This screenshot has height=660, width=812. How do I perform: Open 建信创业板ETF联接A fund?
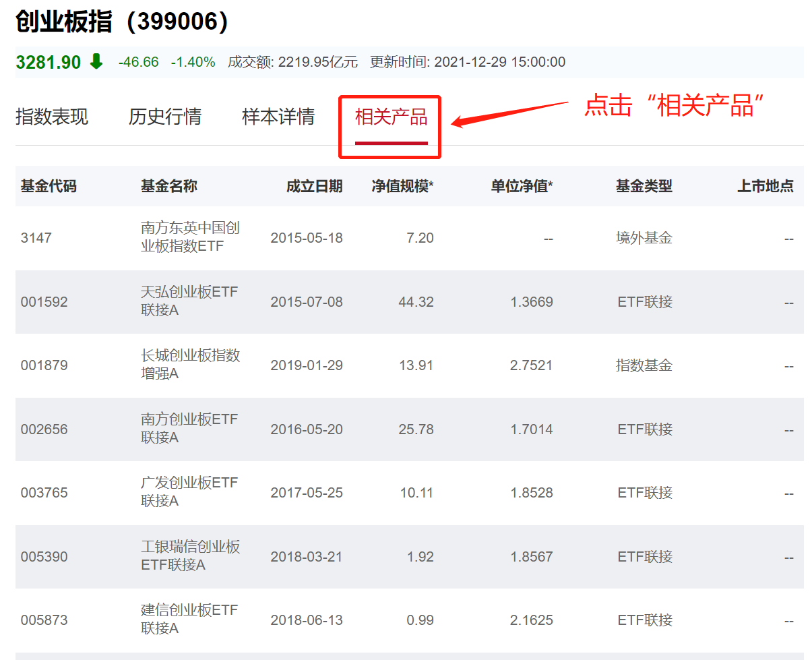189,620
